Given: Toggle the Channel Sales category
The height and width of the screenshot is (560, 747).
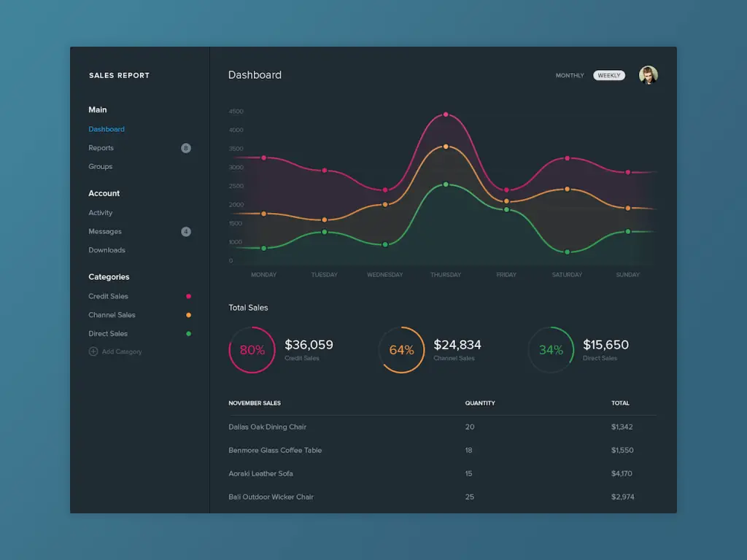Looking at the screenshot, I should [112, 315].
